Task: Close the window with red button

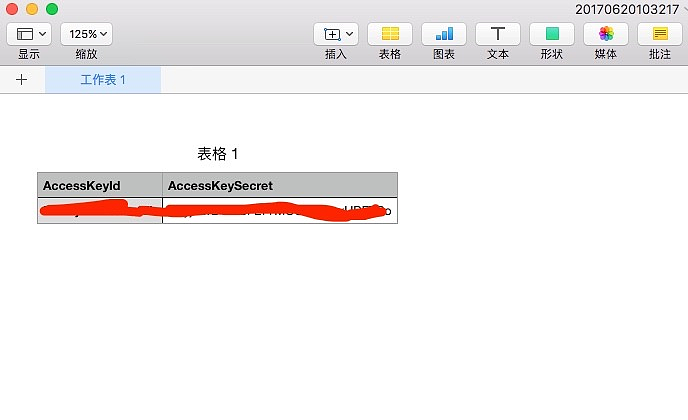Action: pos(12,9)
